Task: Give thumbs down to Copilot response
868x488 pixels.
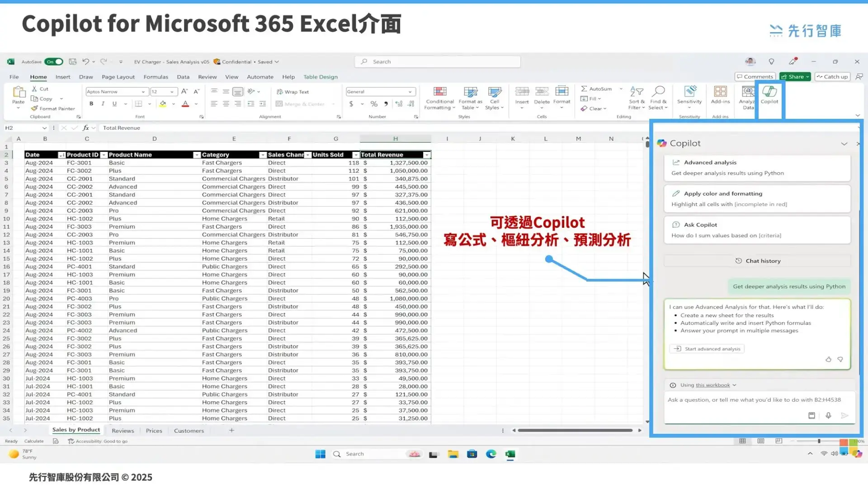Action: (840, 360)
